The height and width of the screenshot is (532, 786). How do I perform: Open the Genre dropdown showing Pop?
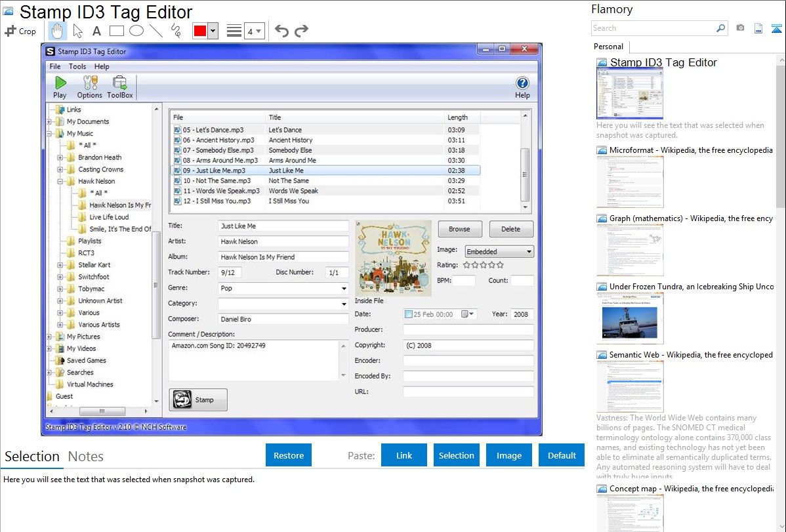(x=283, y=288)
